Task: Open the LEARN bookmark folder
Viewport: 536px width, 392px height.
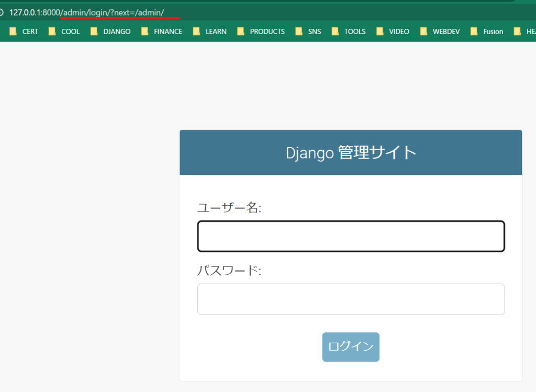Action: [x=209, y=31]
